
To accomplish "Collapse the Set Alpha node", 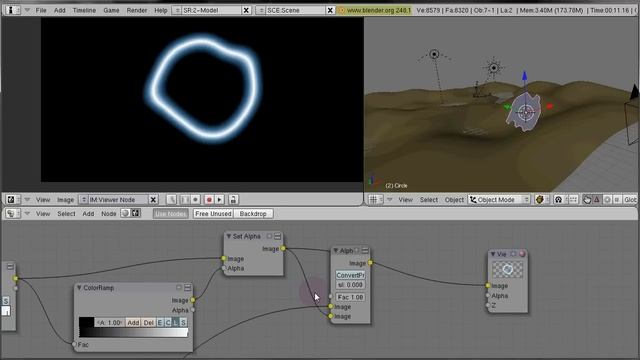I will point(229,236).
